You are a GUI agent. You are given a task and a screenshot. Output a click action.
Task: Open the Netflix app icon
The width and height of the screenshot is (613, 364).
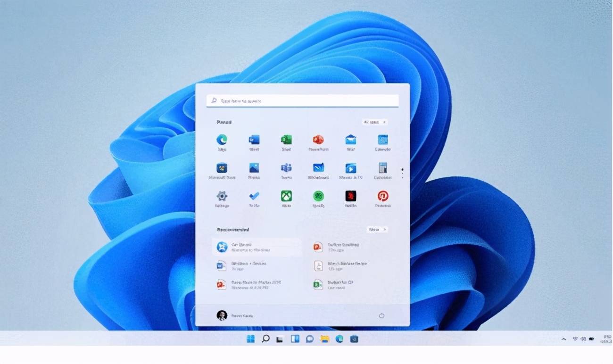point(350,196)
